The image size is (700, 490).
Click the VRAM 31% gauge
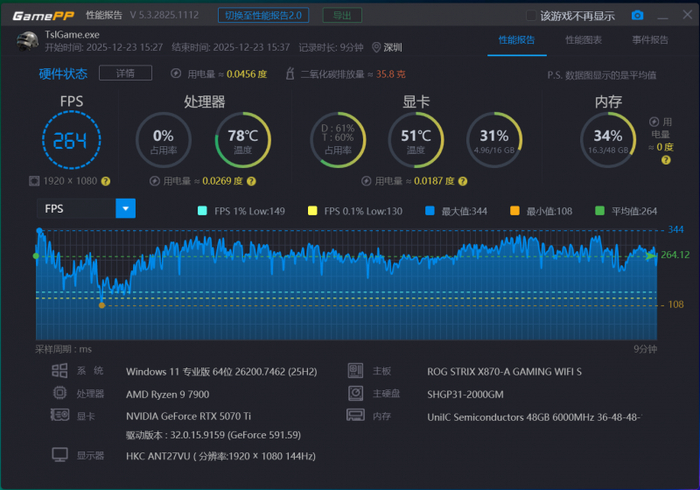(x=494, y=140)
